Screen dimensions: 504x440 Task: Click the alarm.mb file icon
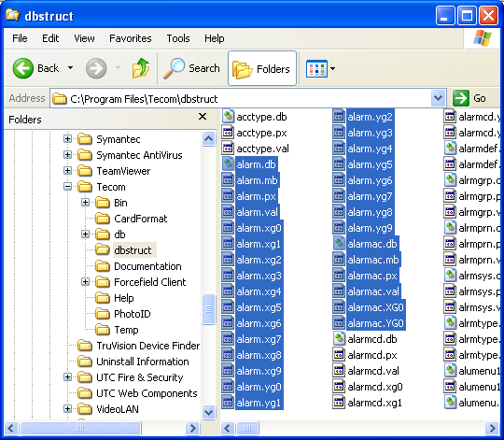click(x=228, y=179)
